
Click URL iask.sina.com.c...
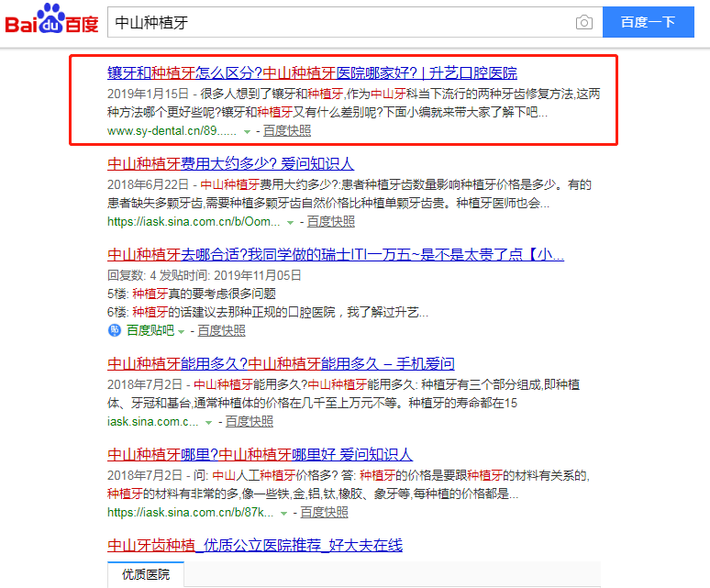pos(152,422)
